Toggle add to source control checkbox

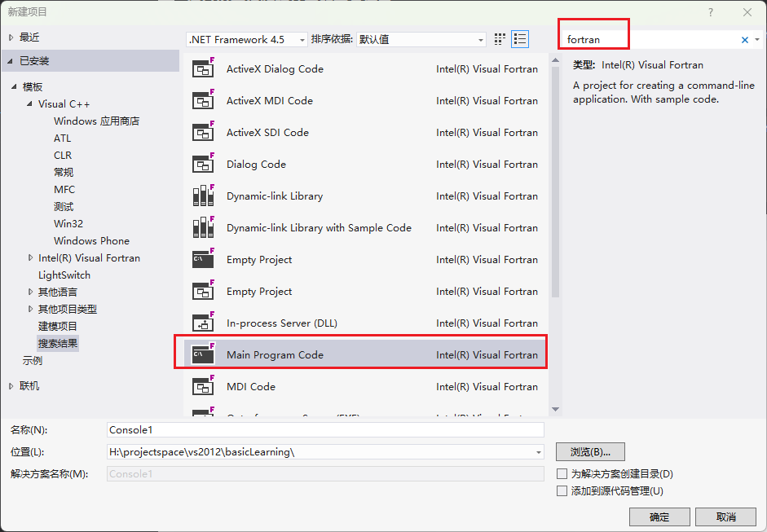(562, 491)
